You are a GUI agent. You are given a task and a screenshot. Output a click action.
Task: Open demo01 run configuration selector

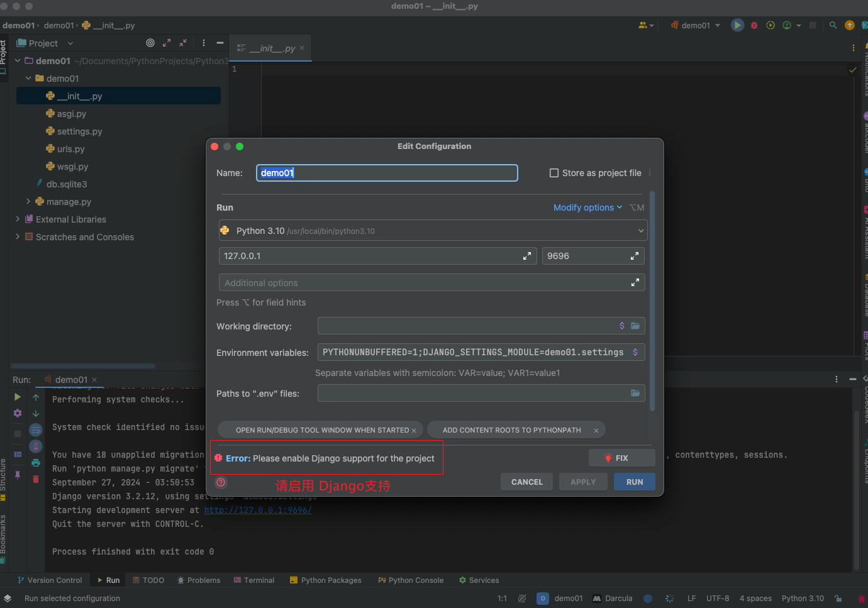click(696, 25)
